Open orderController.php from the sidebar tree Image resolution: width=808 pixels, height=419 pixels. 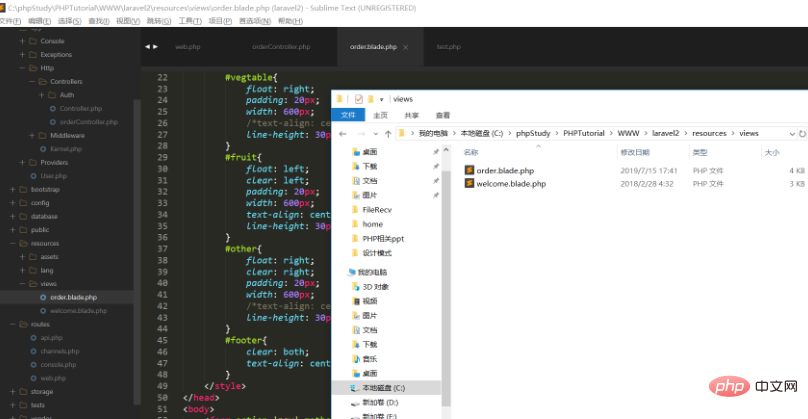click(x=89, y=122)
